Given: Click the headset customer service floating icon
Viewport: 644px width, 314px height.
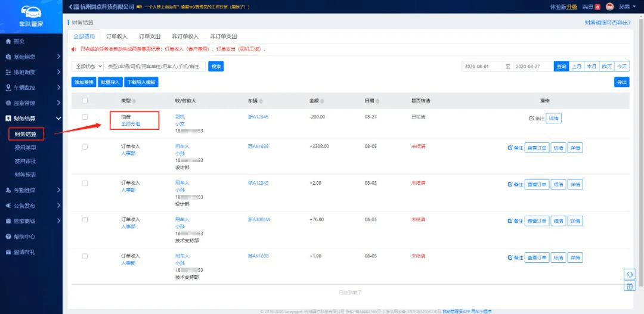Looking at the screenshot, I should pyautogui.click(x=629, y=273).
